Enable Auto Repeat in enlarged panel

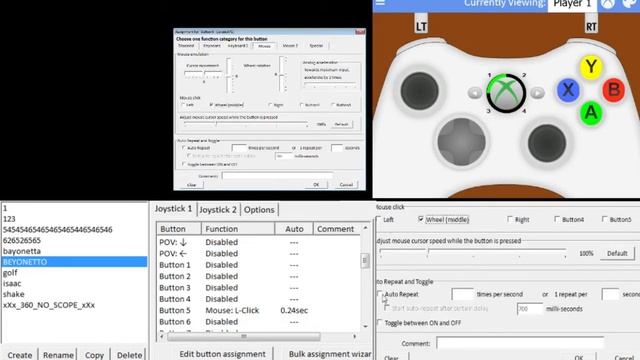pyautogui.click(x=380, y=294)
